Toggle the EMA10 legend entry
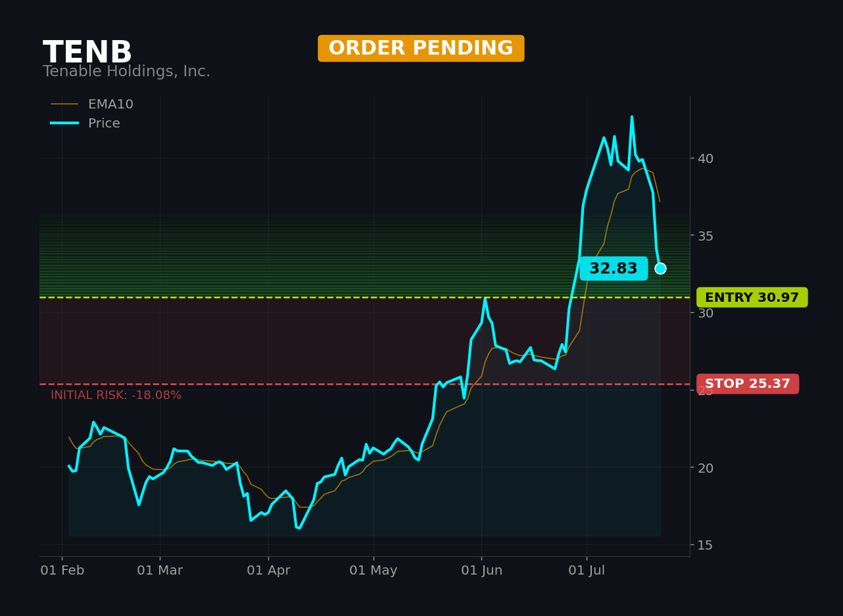The height and width of the screenshot is (616, 843). coord(92,105)
